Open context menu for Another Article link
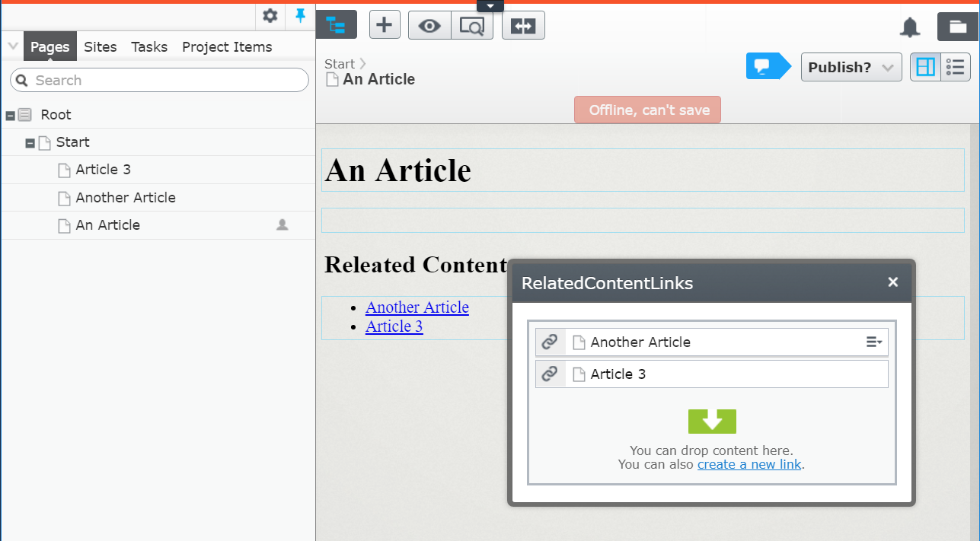Image resolution: width=980 pixels, height=541 pixels. click(874, 342)
